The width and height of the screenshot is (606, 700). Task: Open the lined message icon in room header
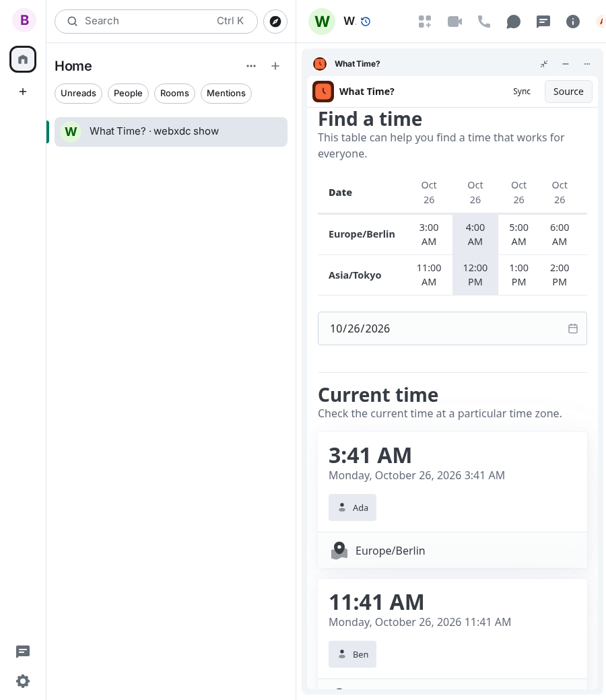543,22
